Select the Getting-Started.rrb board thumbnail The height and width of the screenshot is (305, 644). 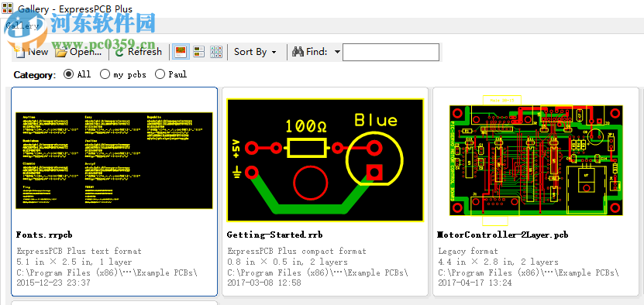pyautogui.click(x=325, y=160)
